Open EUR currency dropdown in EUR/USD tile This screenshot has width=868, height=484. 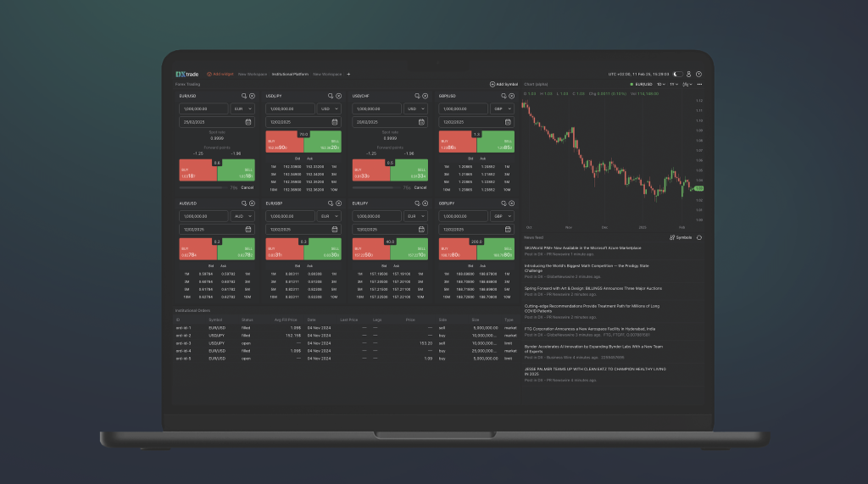243,108
